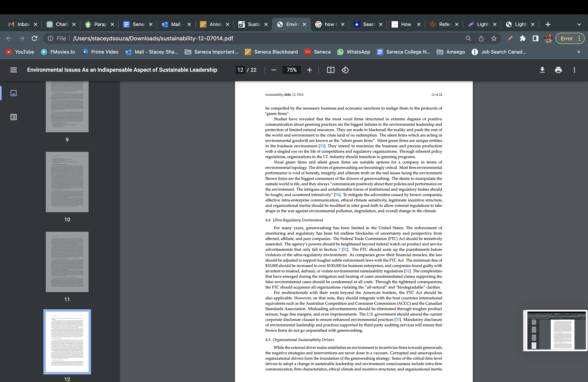The height and width of the screenshot is (382, 588).
Task: Open Seneca Blackboard bookmark
Action: pyautogui.click(x=271, y=52)
